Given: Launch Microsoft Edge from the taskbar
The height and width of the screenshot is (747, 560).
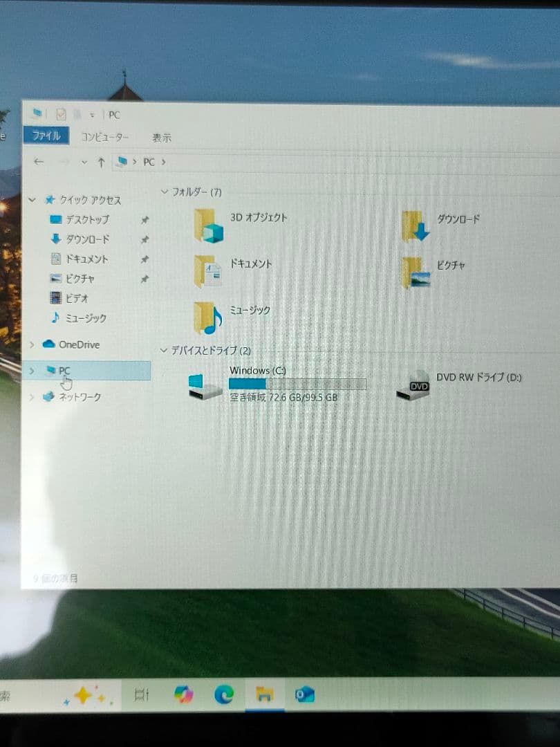Looking at the screenshot, I should tap(224, 694).
